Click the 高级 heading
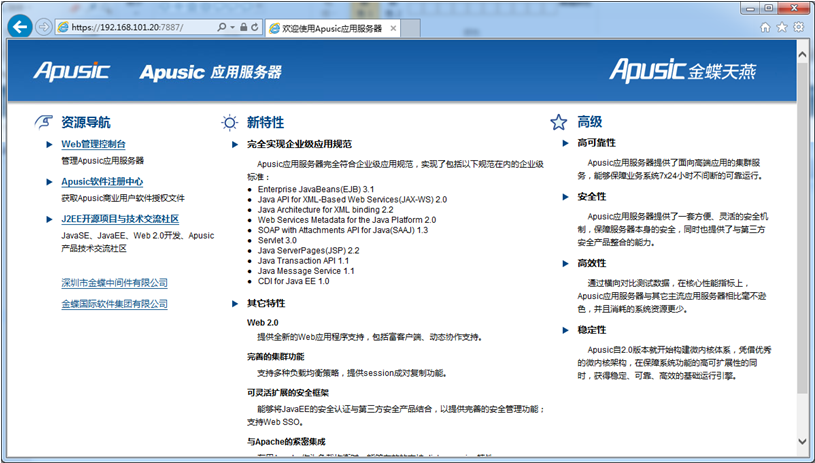 point(589,122)
